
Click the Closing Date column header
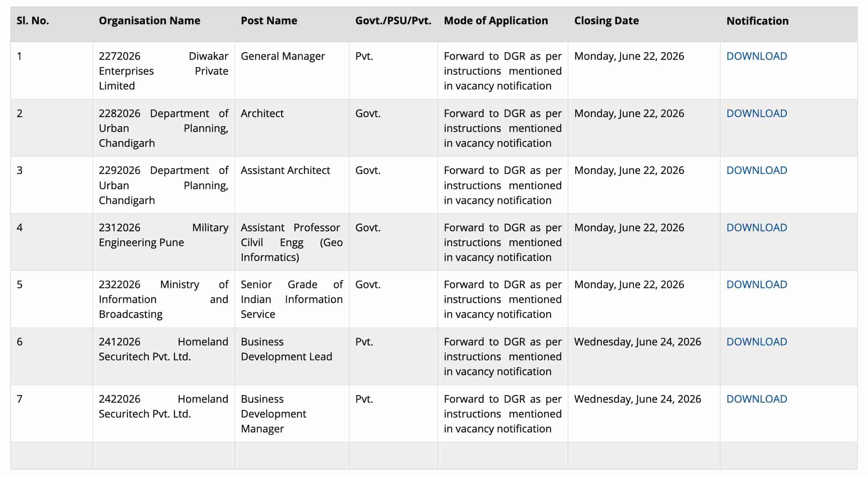tap(606, 21)
